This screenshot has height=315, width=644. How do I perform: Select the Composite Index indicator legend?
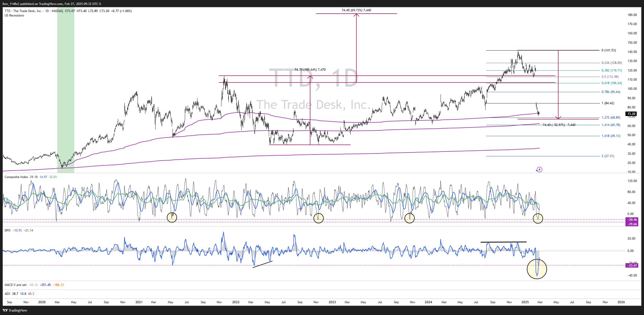[x=16, y=177]
